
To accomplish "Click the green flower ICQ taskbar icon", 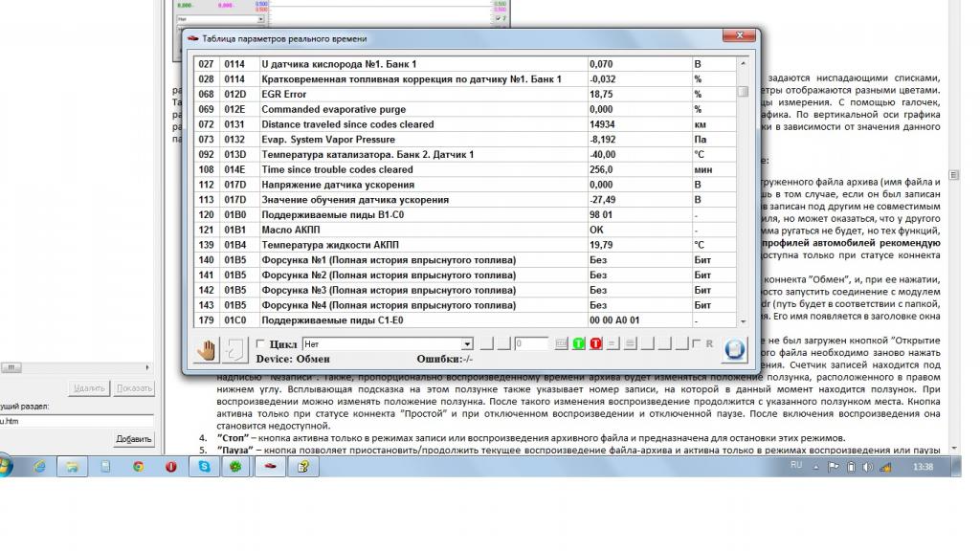I will point(235,467).
